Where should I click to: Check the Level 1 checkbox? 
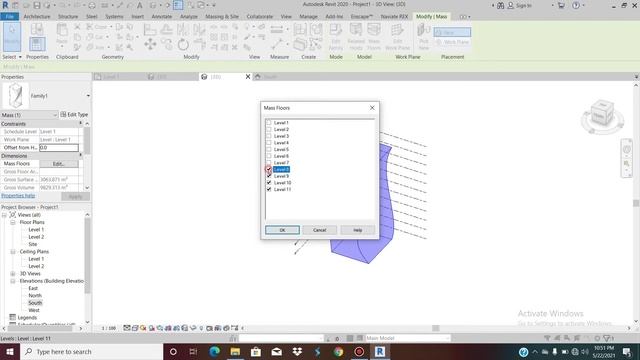click(269, 122)
